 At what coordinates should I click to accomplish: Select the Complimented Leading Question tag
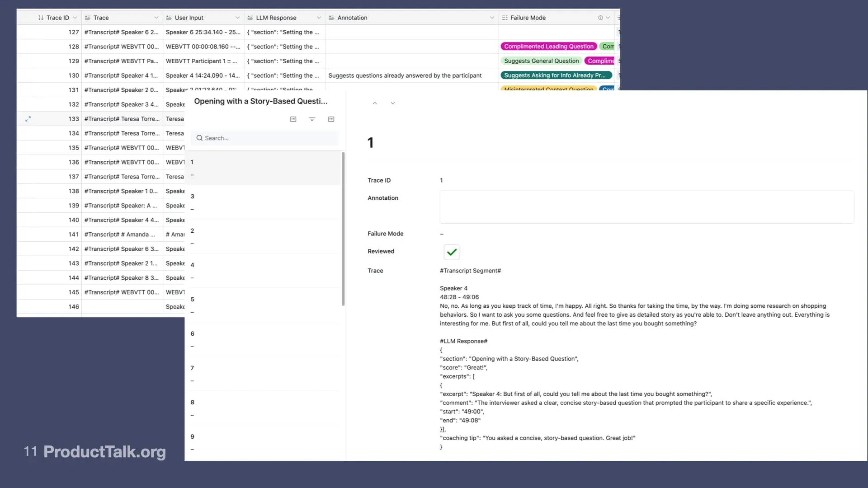[548, 46]
